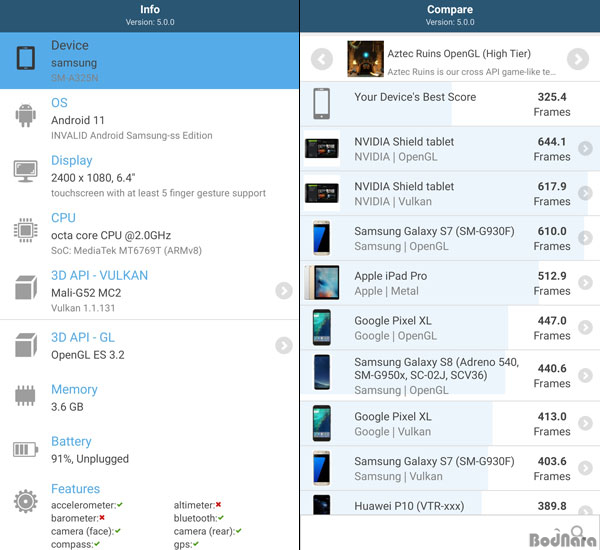Tap Huawei P10 device image
The width and height of the screenshot is (600, 550).
[x=321, y=504]
